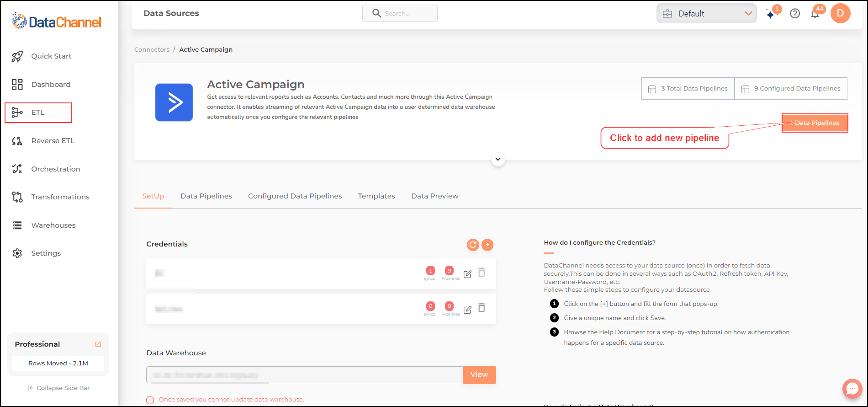
Task: Go to Quick Start menu item
Action: click(x=51, y=56)
